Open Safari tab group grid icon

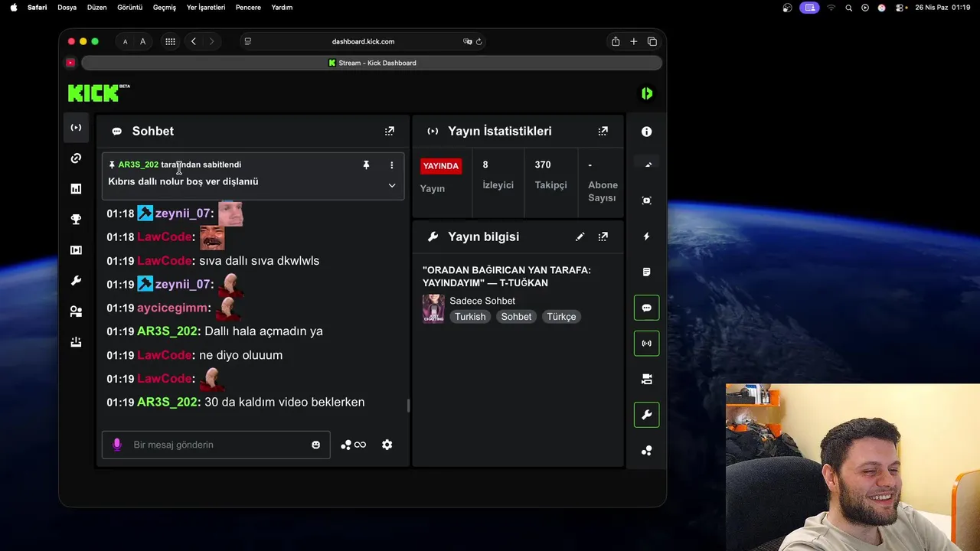point(170,41)
